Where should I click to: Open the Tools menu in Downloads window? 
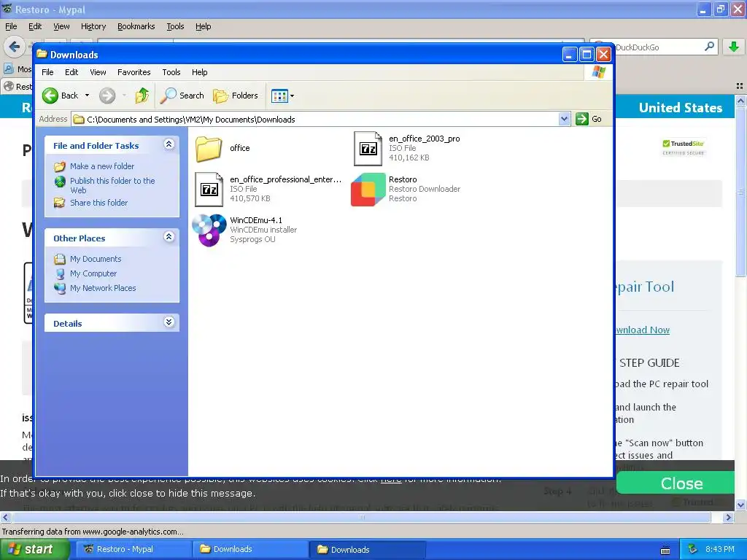[x=171, y=72]
